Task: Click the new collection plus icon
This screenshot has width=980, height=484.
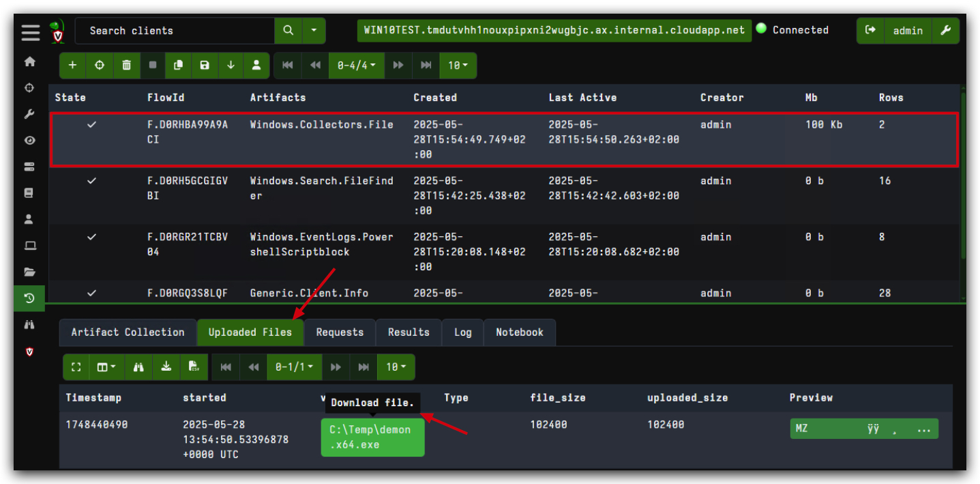Action: pos(73,66)
